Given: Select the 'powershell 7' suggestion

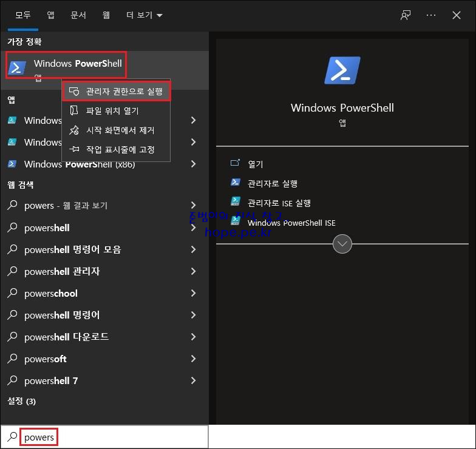Looking at the screenshot, I should pyautogui.click(x=104, y=381).
